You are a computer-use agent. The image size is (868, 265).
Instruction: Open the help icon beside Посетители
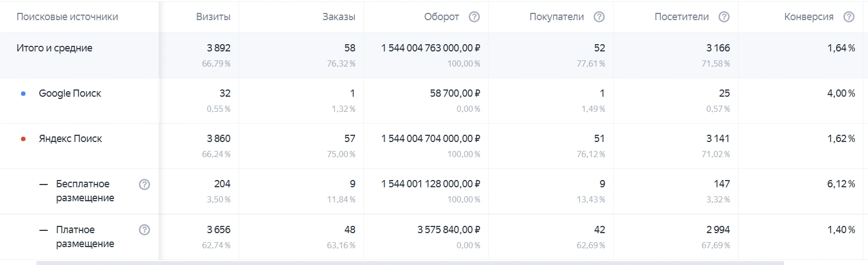click(724, 17)
